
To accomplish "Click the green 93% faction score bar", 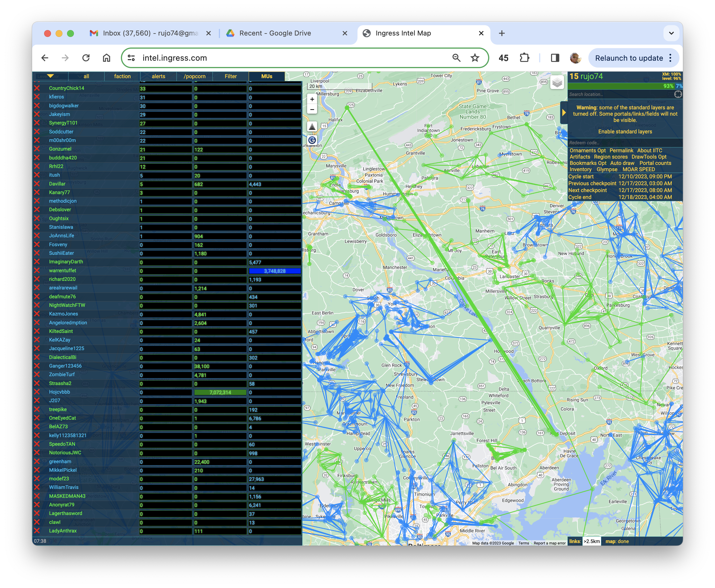I will tap(622, 86).
